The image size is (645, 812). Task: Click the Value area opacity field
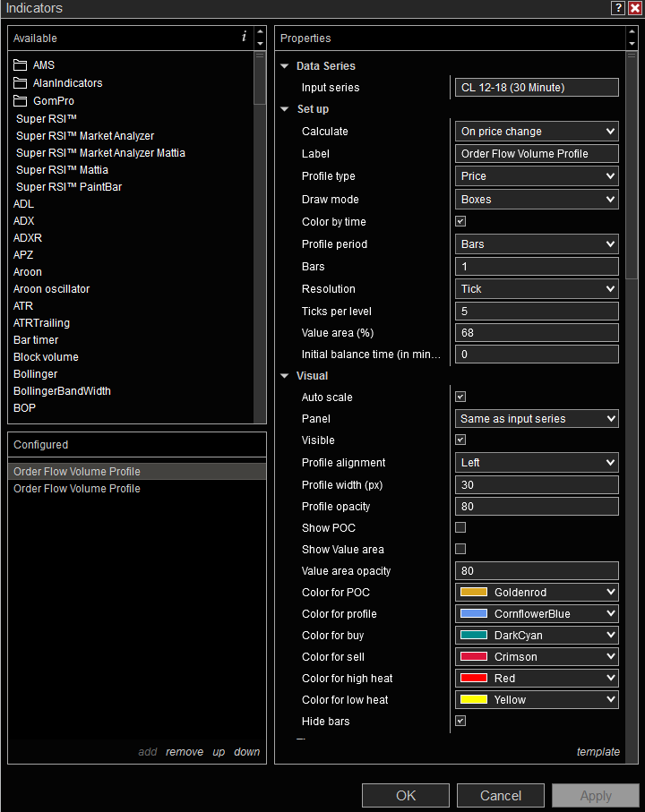pyautogui.click(x=537, y=570)
